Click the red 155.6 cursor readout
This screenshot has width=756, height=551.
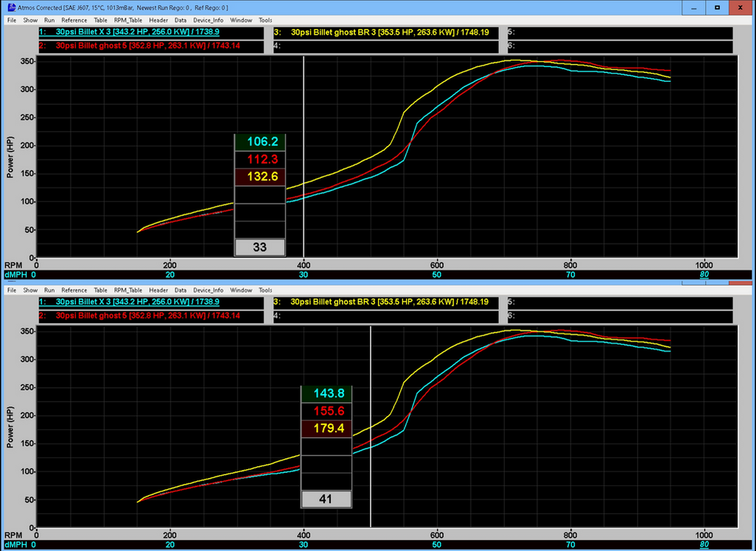click(326, 412)
